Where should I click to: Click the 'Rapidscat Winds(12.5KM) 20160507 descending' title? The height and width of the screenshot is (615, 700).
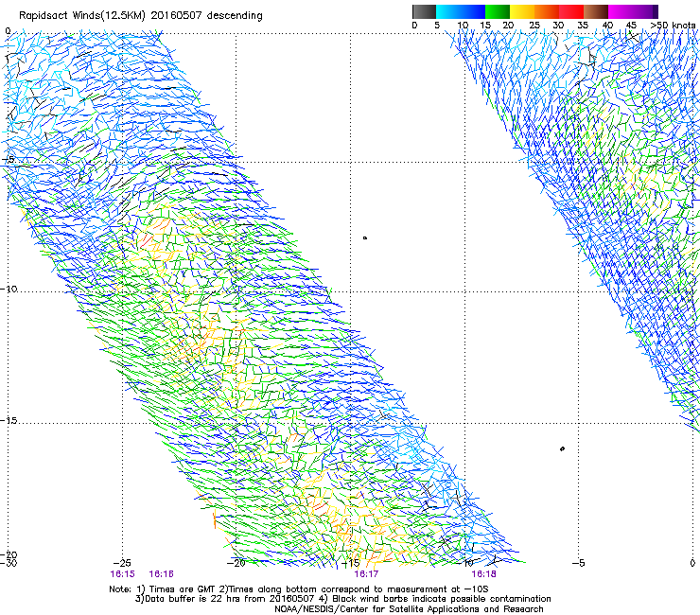[x=141, y=16]
